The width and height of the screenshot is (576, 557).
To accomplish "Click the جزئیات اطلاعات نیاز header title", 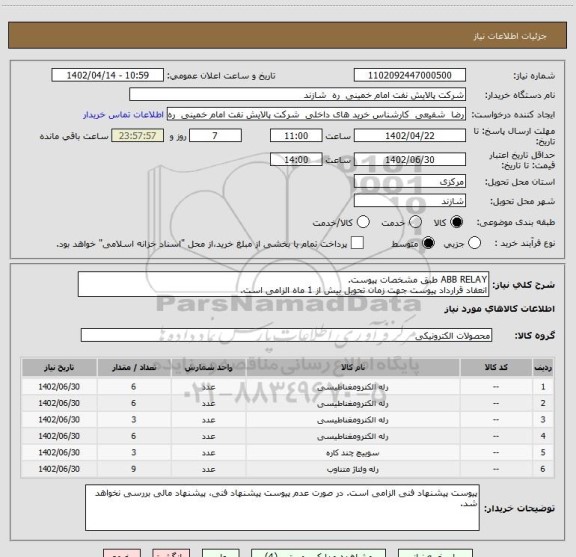I will (510, 36).
